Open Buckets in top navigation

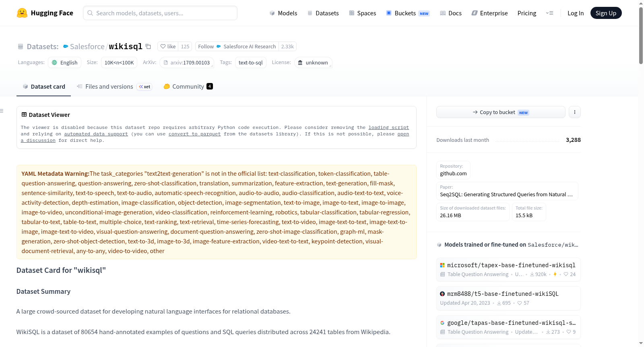click(x=408, y=13)
